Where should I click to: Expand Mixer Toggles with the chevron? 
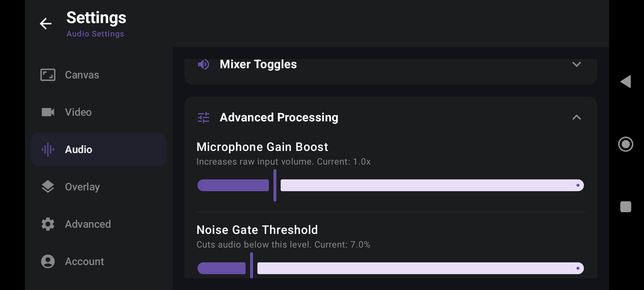(576, 64)
